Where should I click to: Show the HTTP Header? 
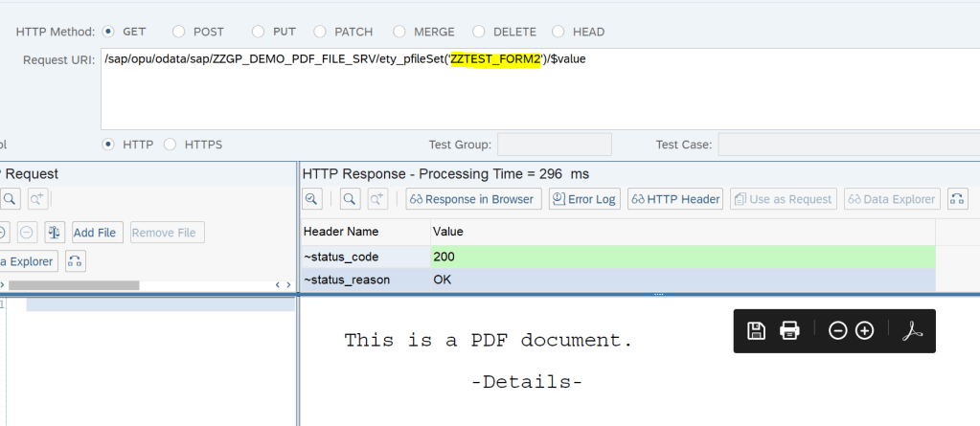(675, 199)
